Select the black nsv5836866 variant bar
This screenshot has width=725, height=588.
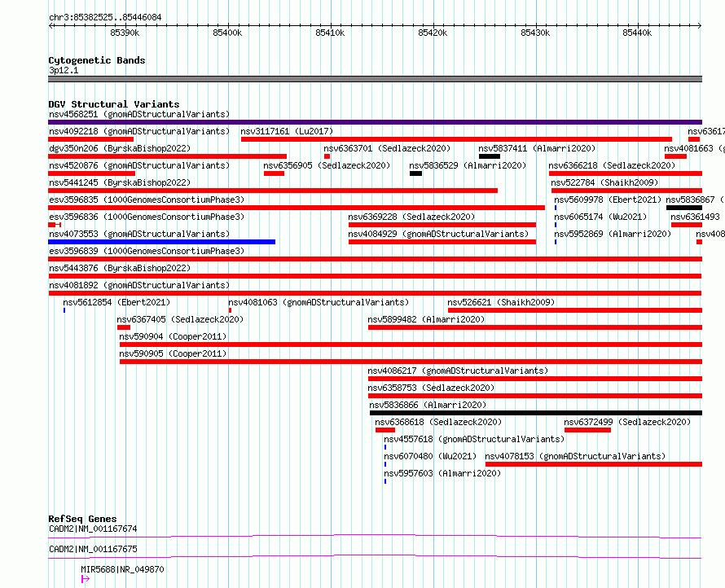tap(536, 413)
